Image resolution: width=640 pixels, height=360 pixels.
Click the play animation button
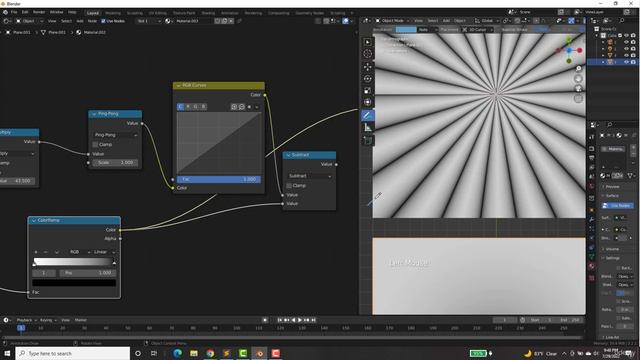(300, 320)
